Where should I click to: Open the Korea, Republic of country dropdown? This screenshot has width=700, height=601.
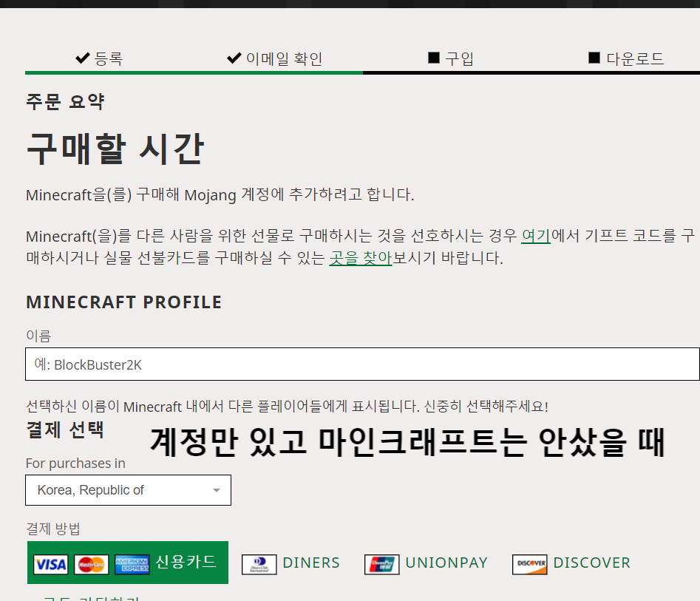(x=128, y=490)
